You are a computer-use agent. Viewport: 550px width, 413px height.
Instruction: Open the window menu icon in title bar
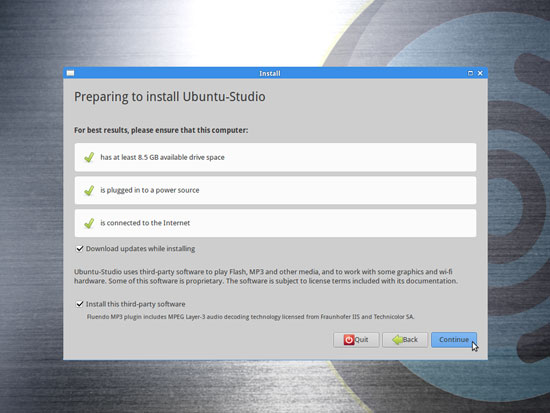pyautogui.click(x=71, y=73)
